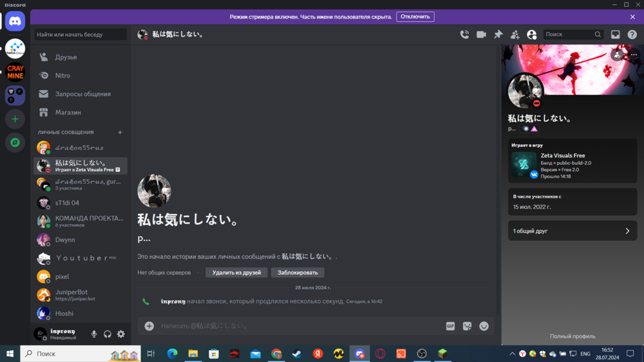Image resolution: width=644 pixels, height=362 pixels.
Task: Open the CRAY MINE server
Action: (15, 72)
